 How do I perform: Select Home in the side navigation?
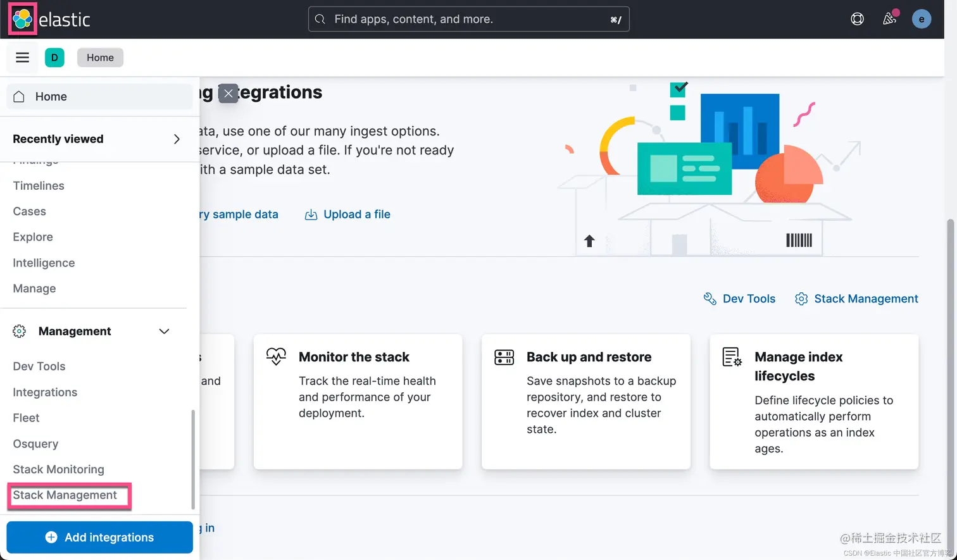pos(99,96)
